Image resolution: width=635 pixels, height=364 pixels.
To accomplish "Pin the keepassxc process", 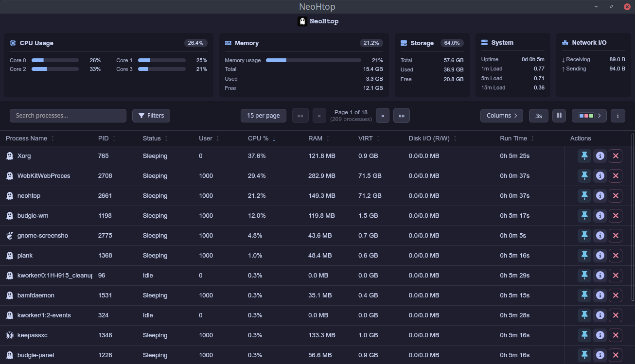I will point(584,335).
